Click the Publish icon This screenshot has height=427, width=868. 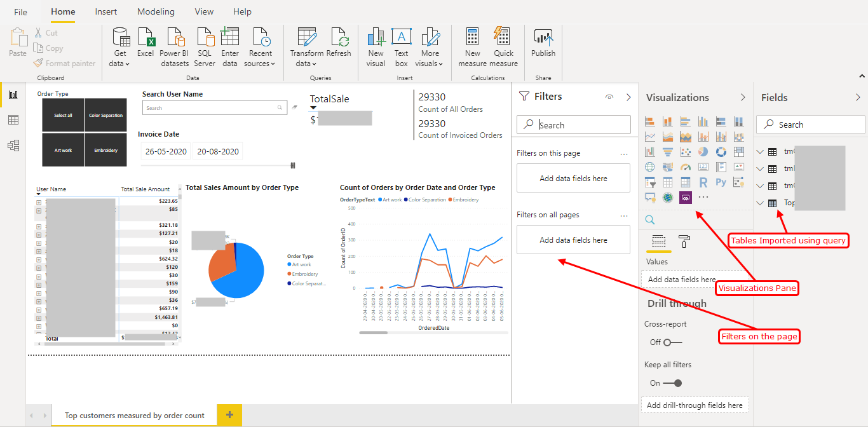pyautogui.click(x=543, y=38)
